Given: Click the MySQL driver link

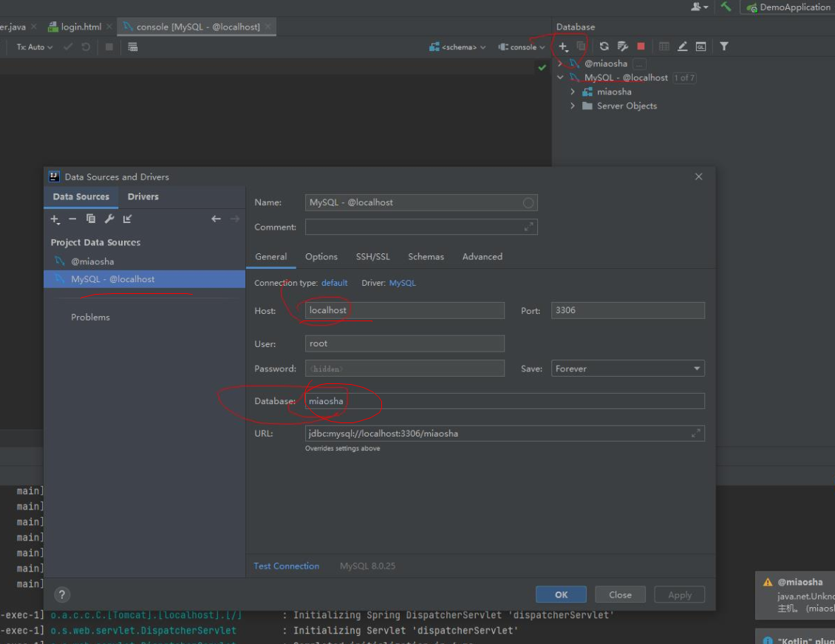Looking at the screenshot, I should [x=402, y=283].
